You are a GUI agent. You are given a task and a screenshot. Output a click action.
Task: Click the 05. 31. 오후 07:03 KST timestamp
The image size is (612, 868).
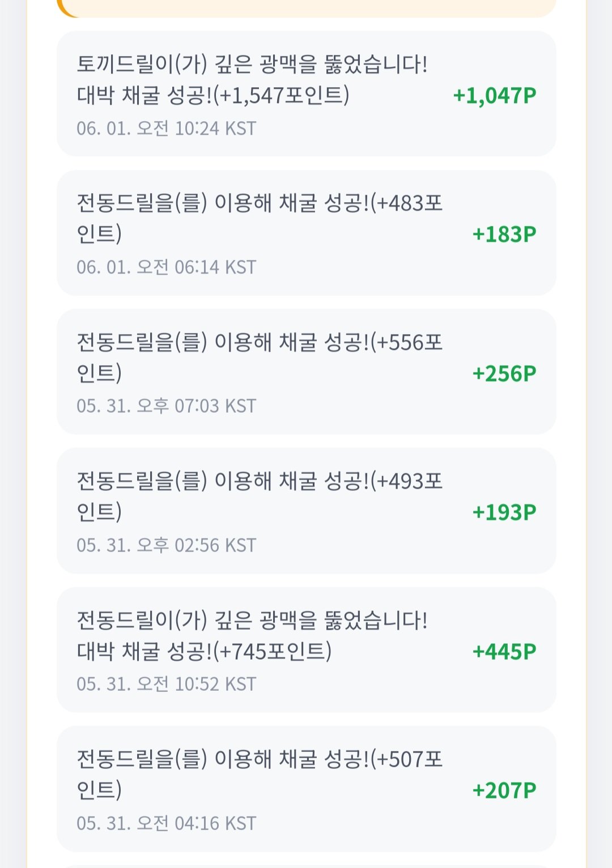click(x=167, y=406)
